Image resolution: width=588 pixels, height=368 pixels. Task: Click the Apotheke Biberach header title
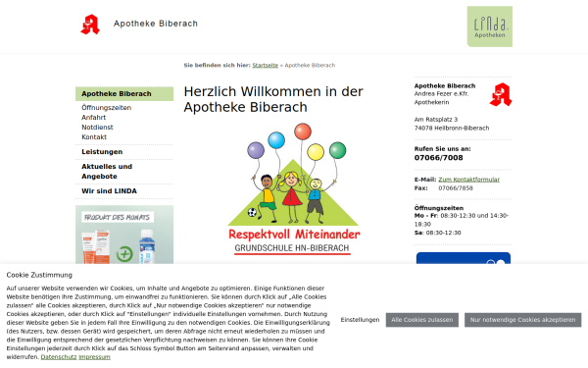(156, 24)
